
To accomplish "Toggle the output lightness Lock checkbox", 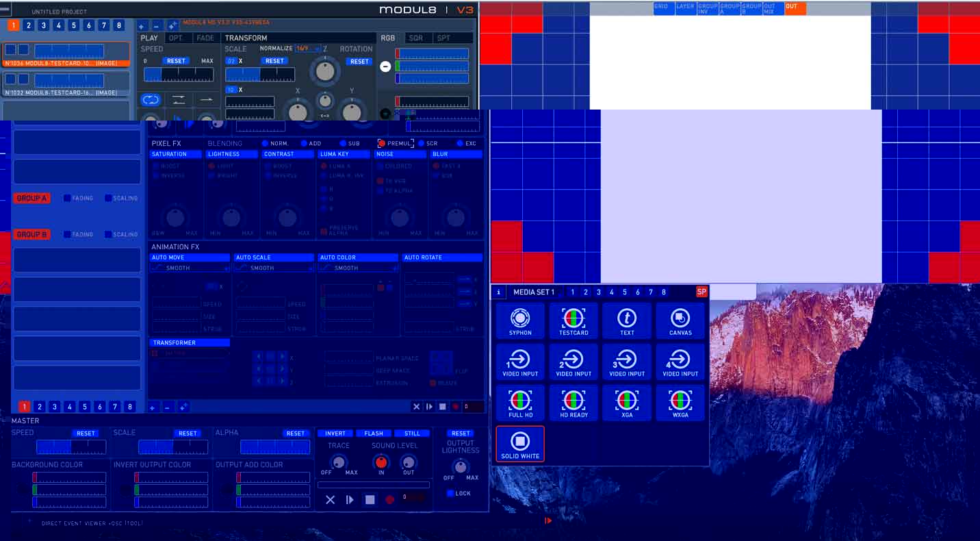I will point(450,493).
